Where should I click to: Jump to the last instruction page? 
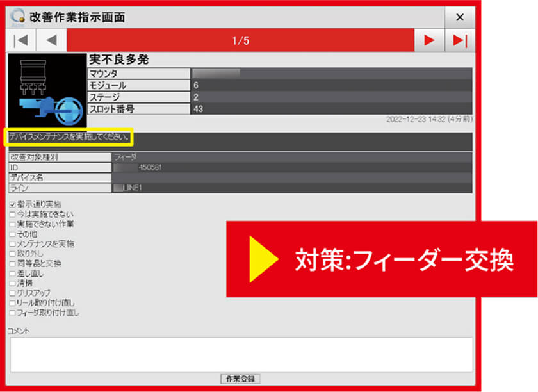tap(460, 40)
